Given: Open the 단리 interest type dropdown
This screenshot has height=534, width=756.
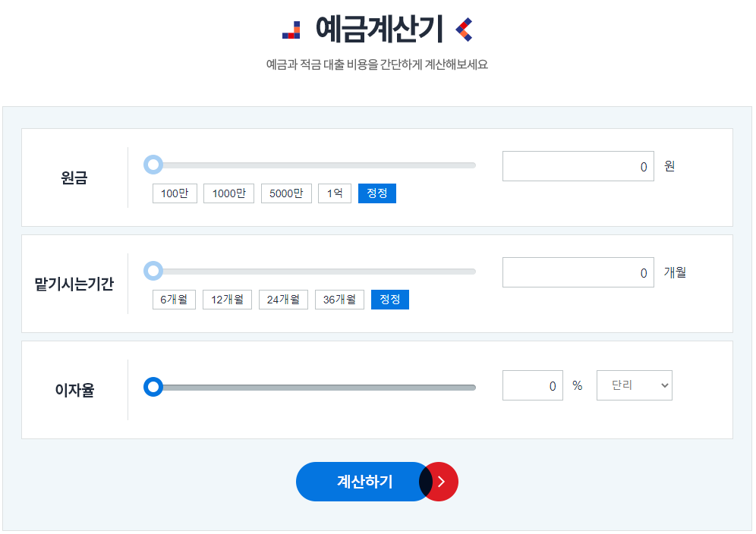Looking at the screenshot, I should coord(634,385).
